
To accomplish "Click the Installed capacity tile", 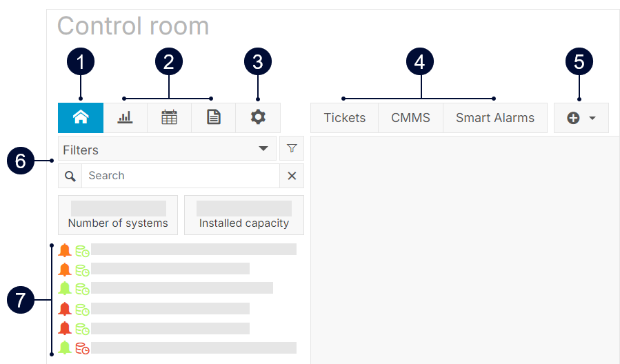I will click(244, 215).
